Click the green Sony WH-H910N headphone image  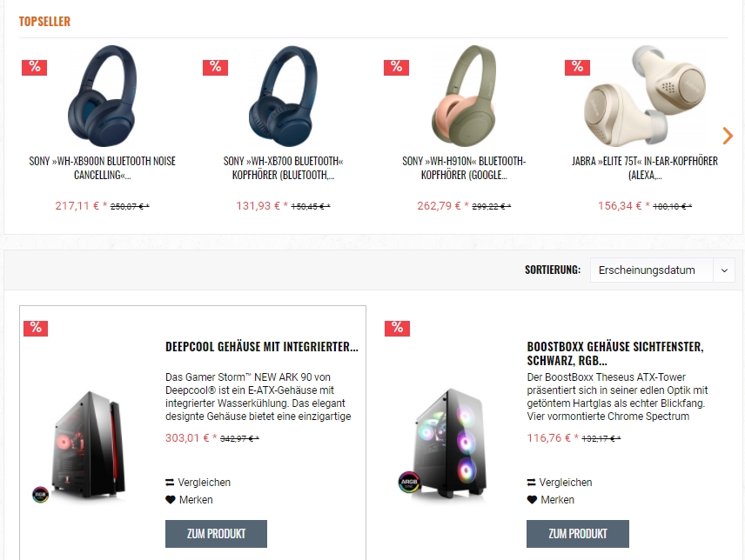[464, 96]
